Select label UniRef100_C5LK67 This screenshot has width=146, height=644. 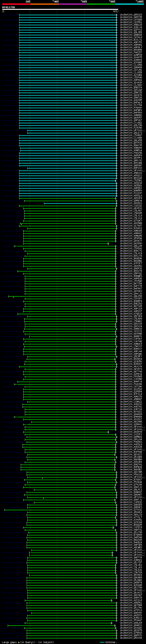pos(131,211)
